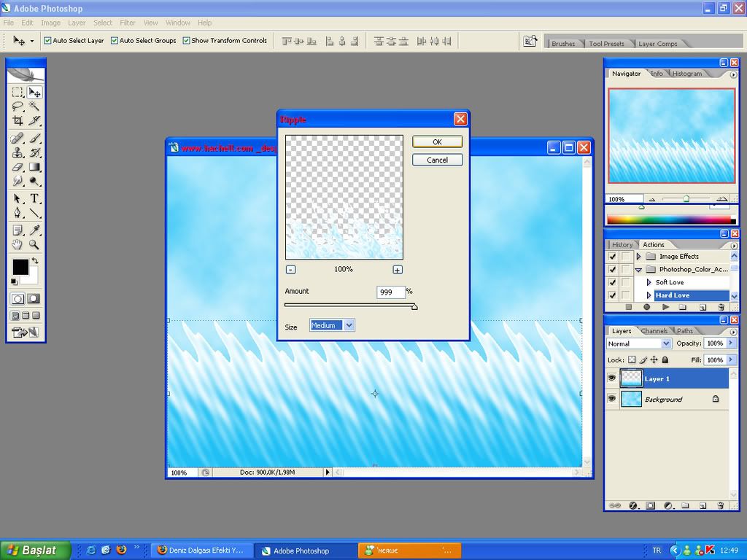Viewport: 747px width, 560px height.
Task: Toggle Image Effects action set checkmark
Action: [x=613, y=256]
